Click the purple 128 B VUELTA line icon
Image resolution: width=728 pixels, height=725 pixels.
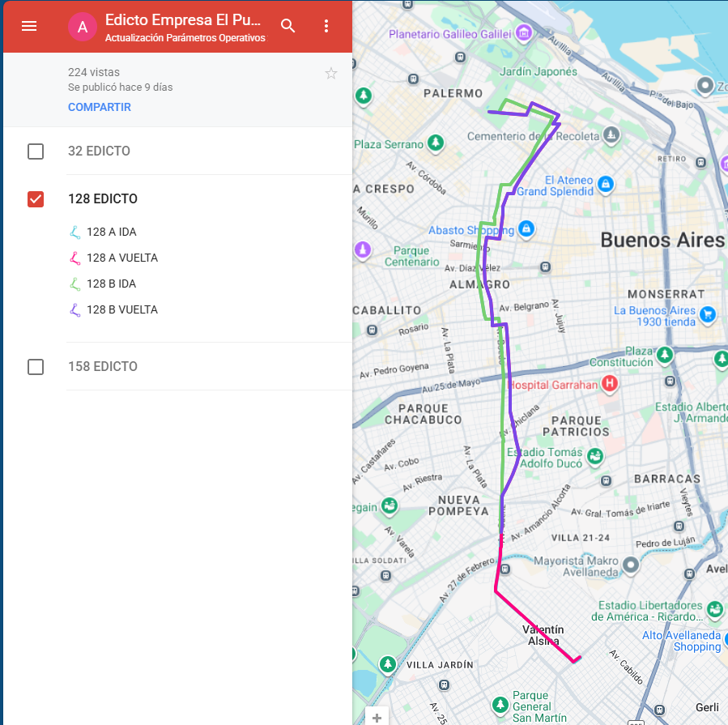[75, 309]
